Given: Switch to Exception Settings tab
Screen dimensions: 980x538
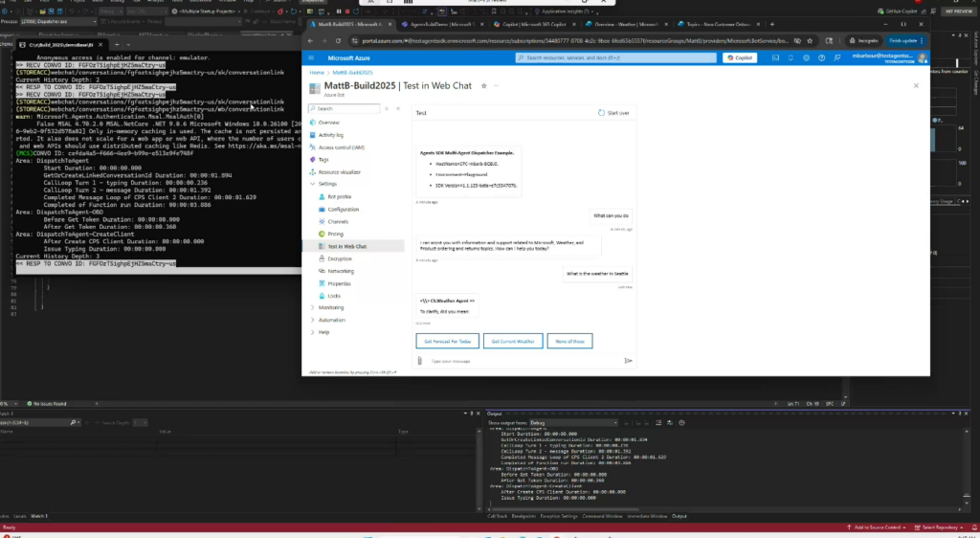Looking at the screenshot, I should pos(559,516).
